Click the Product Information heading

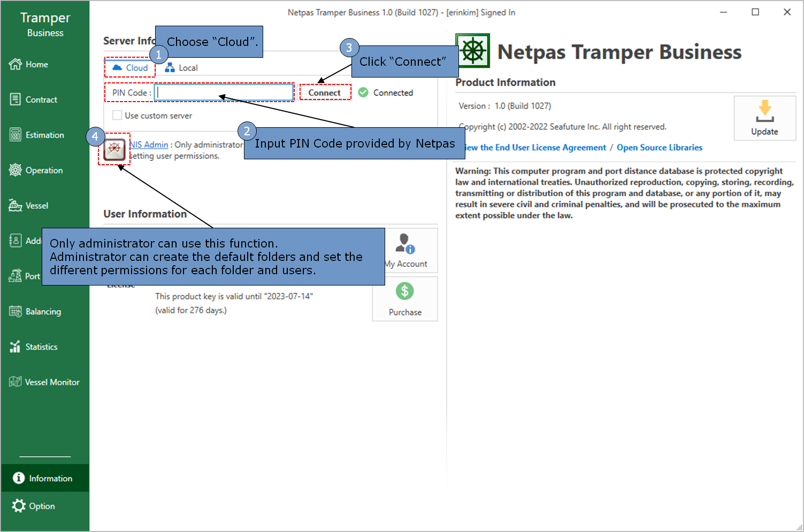pyautogui.click(x=506, y=82)
